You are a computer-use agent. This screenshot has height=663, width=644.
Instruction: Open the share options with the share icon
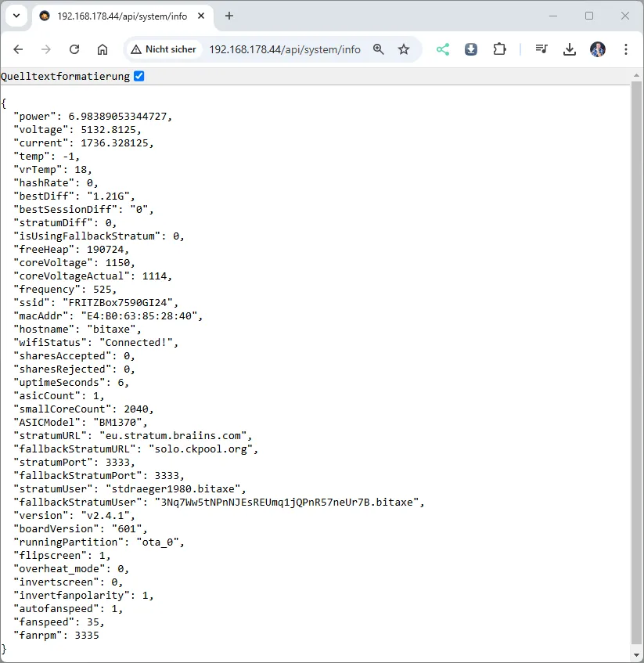(x=443, y=49)
